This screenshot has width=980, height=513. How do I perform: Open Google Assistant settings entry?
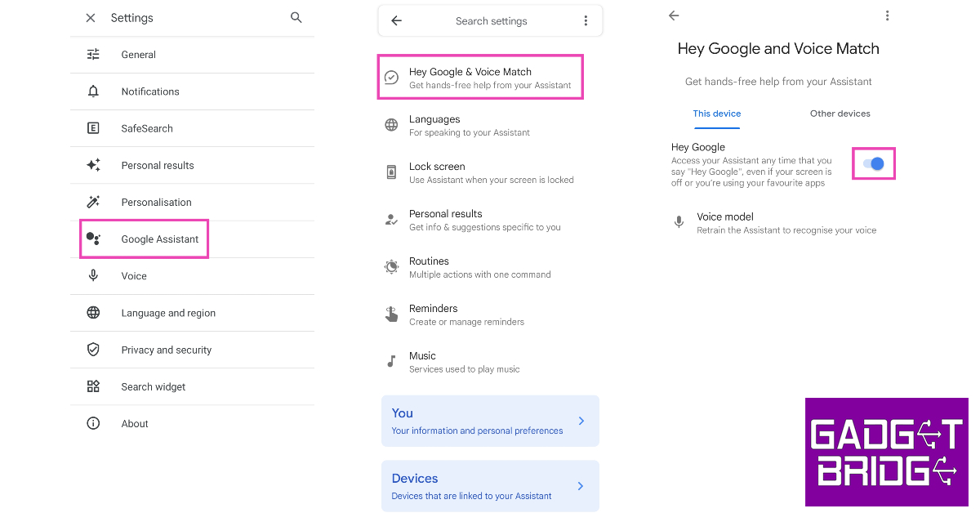[x=160, y=239]
